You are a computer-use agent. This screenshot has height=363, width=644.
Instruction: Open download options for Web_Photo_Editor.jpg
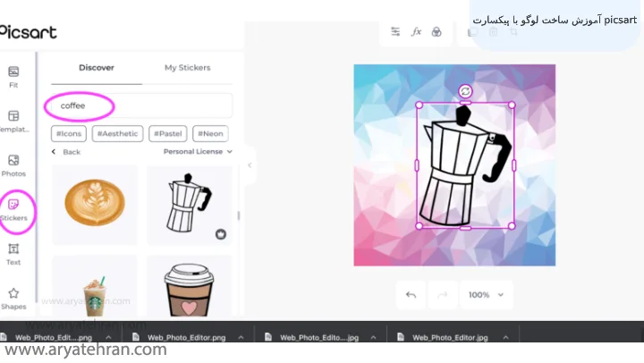505,338
